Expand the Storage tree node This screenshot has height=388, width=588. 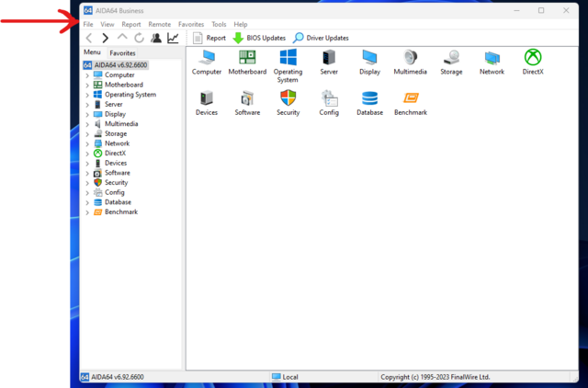pos(87,134)
